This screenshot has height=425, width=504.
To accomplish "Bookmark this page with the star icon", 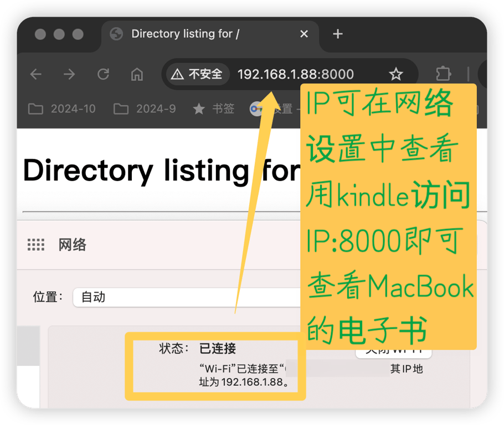I will 395,74.
